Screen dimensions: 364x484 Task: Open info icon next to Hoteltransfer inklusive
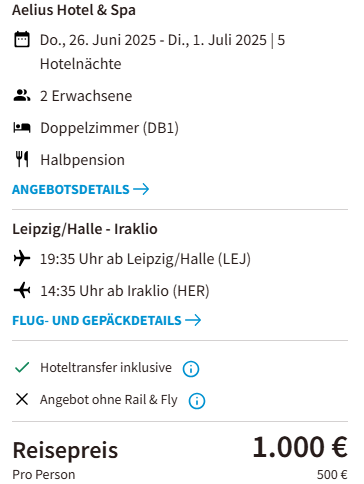(x=191, y=369)
